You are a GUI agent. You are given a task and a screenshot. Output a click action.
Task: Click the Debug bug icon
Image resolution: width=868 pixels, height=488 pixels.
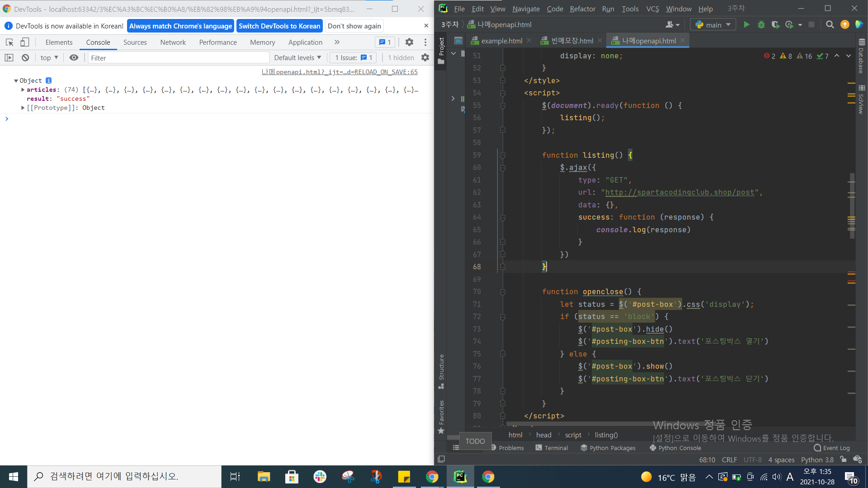pos(761,25)
